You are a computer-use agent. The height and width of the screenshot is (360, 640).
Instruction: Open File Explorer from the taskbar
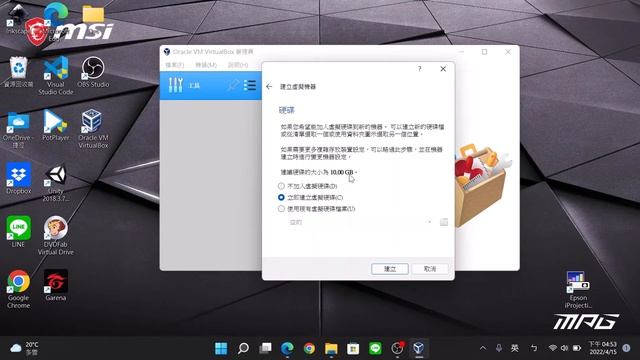point(331,348)
